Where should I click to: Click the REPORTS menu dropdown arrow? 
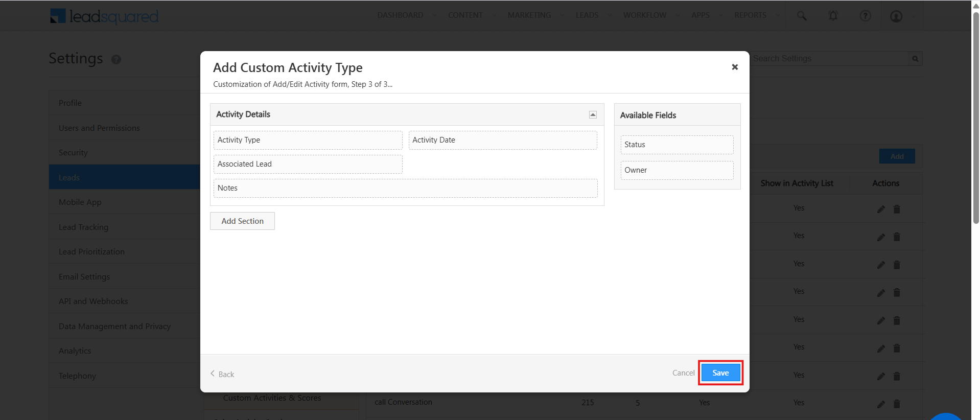(x=778, y=15)
